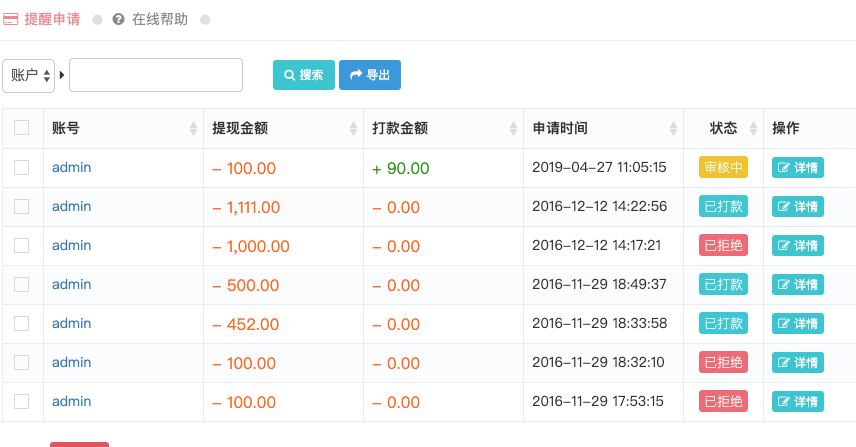This screenshot has height=447, width=856.
Task: Check the row dated 2016-11-29 18:32:10
Action: point(21,362)
